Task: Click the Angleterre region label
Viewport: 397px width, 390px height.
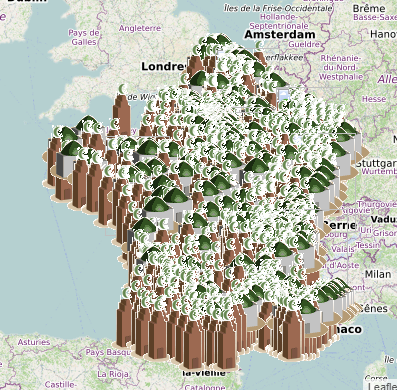Action: coord(140,28)
